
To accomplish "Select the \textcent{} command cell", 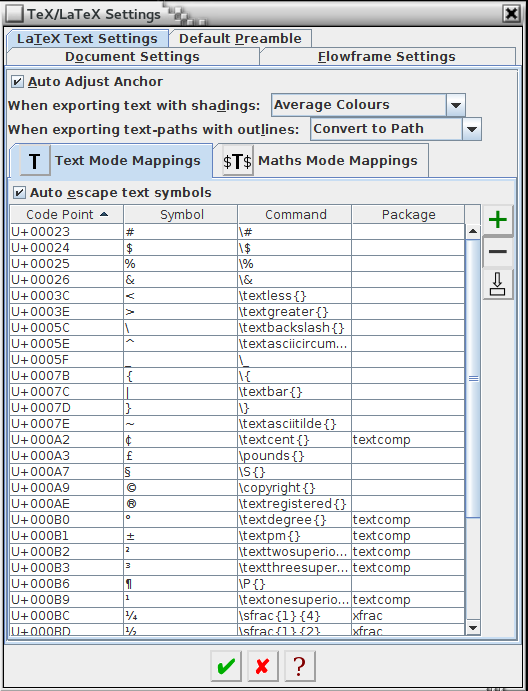I will [x=295, y=440].
